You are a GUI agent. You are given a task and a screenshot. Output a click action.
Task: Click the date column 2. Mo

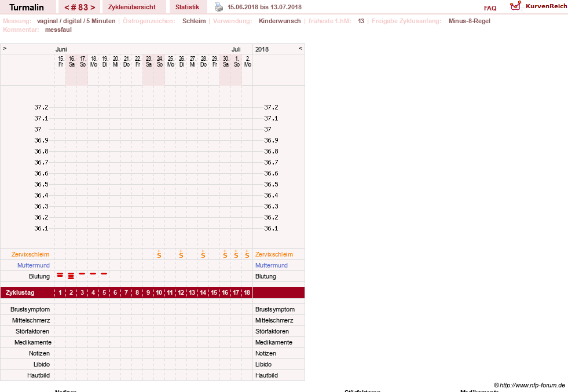pos(247,61)
